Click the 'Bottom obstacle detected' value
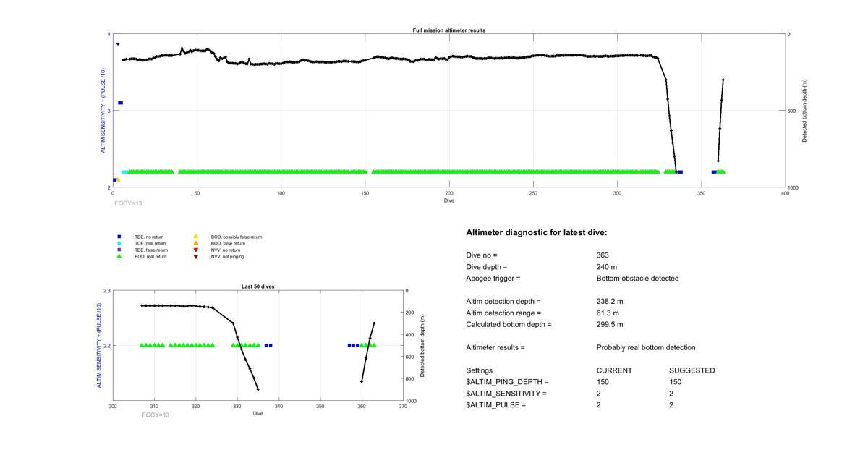 pos(637,279)
